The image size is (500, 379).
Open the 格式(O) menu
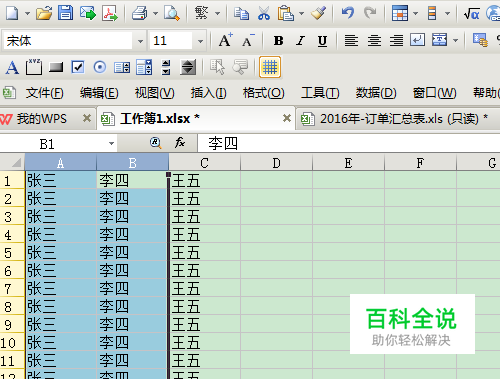pos(263,93)
